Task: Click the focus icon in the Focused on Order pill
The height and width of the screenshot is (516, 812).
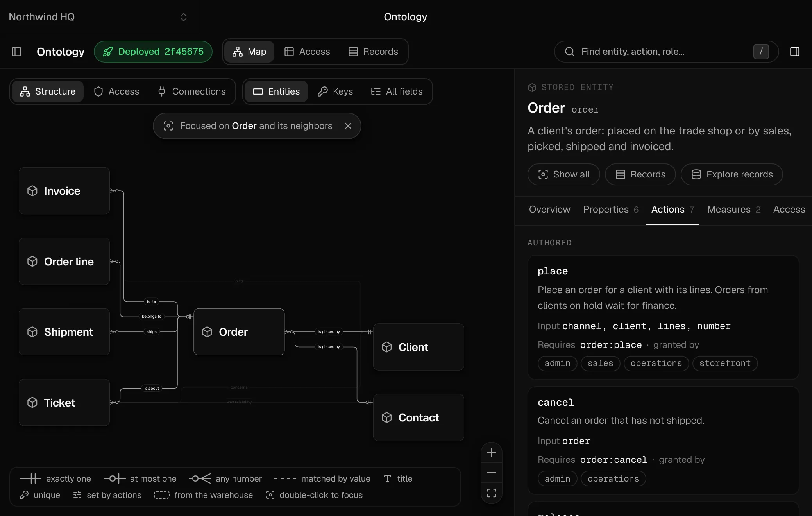Action: pyautogui.click(x=168, y=126)
